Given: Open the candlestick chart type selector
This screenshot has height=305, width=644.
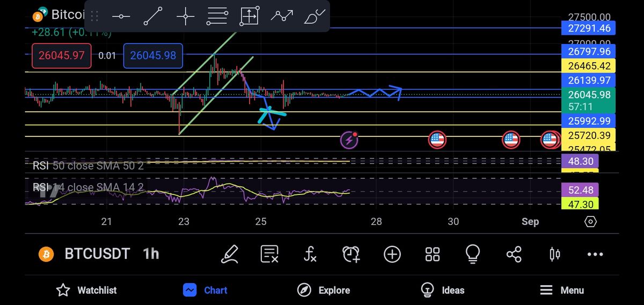Looking at the screenshot, I should pos(555,254).
